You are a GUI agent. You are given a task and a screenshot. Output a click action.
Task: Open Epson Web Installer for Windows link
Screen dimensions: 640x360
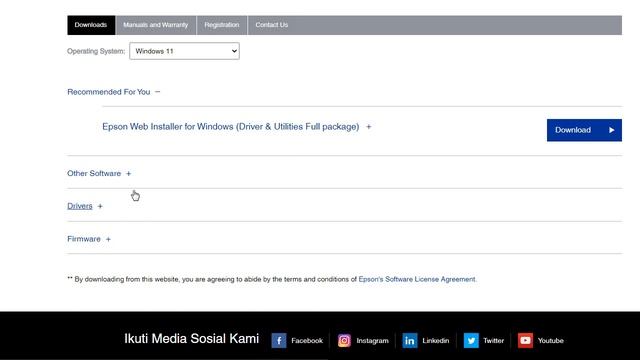click(231, 127)
